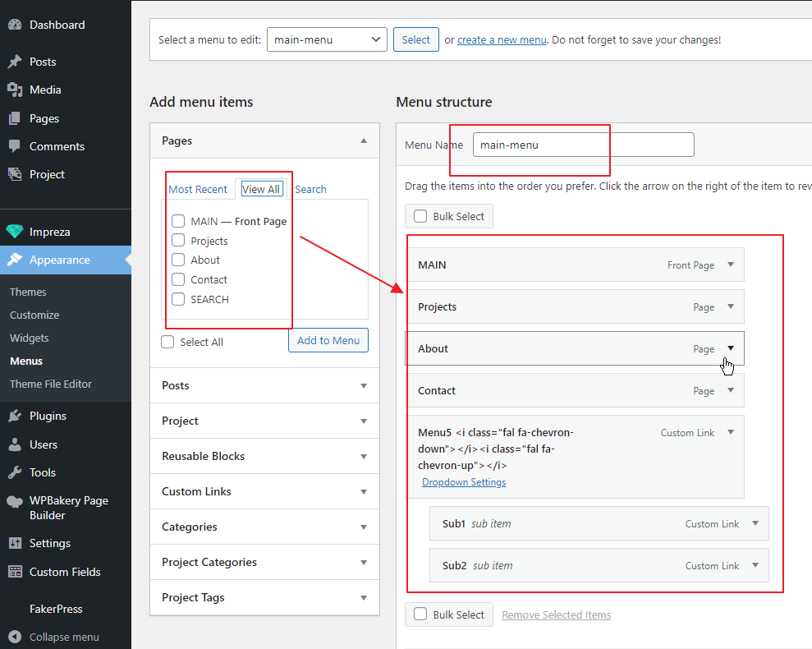812x649 pixels.
Task: Click the Select button
Action: coord(415,39)
